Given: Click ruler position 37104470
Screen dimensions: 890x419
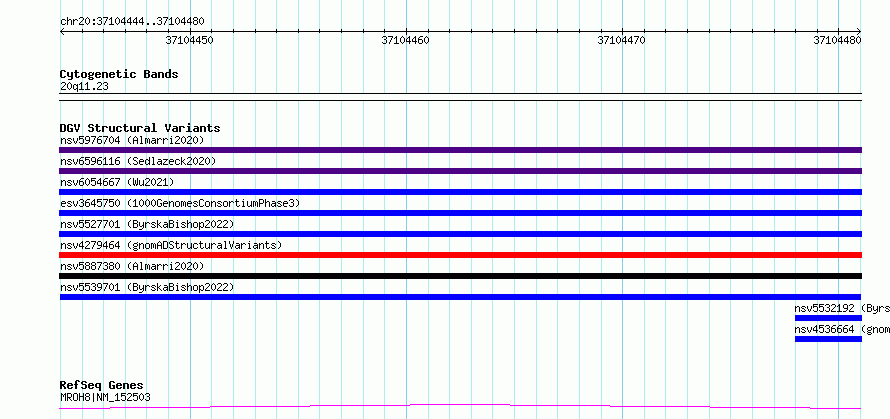Looking at the screenshot, I should pyautogui.click(x=622, y=40).
